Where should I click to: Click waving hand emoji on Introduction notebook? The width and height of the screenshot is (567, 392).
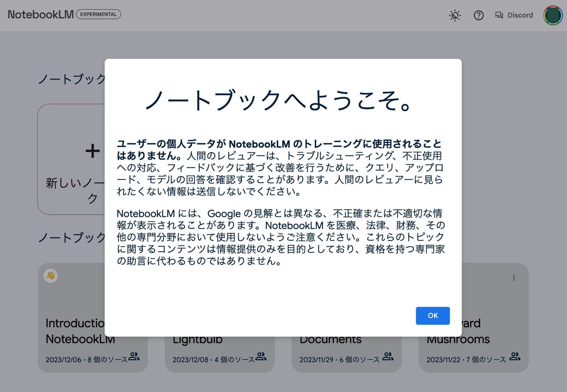pos(51,276)
